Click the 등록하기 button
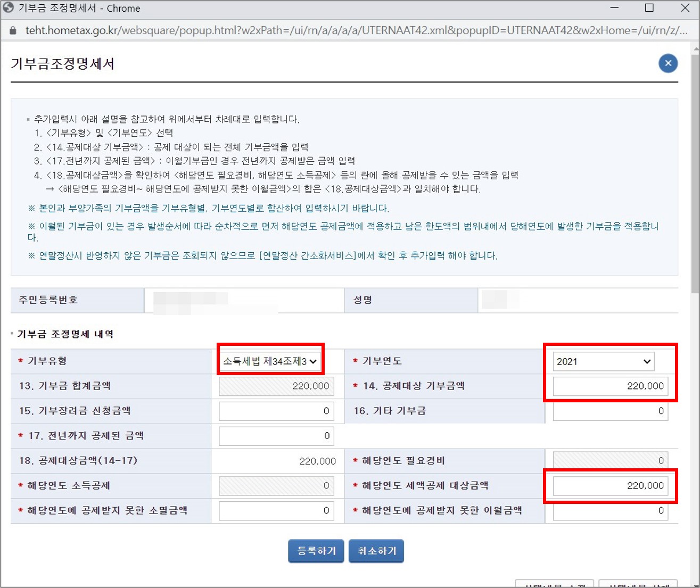 316,551
